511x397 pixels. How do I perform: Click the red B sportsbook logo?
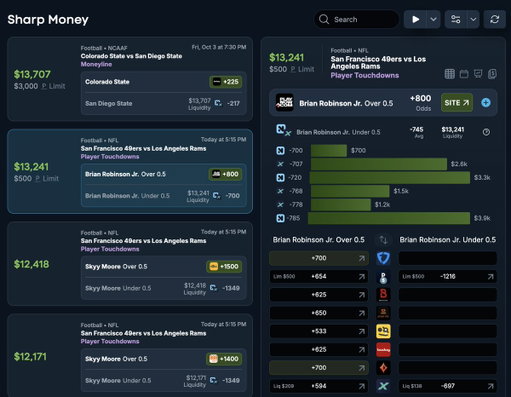click(x=383, y=295)
